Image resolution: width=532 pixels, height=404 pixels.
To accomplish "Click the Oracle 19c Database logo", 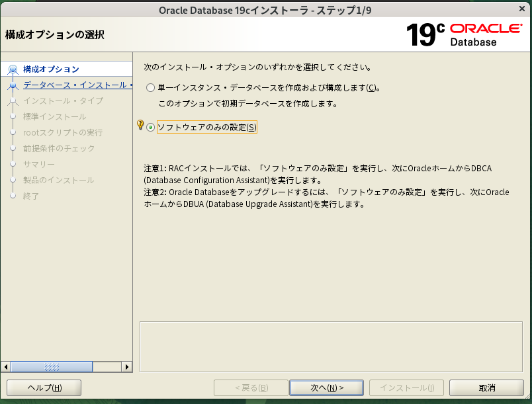I will 464,34.
